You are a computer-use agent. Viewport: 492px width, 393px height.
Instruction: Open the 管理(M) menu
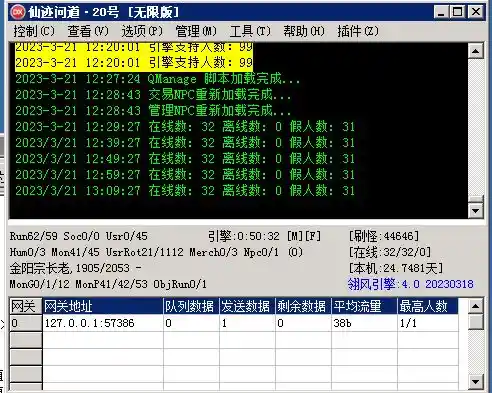coord(196,31)
